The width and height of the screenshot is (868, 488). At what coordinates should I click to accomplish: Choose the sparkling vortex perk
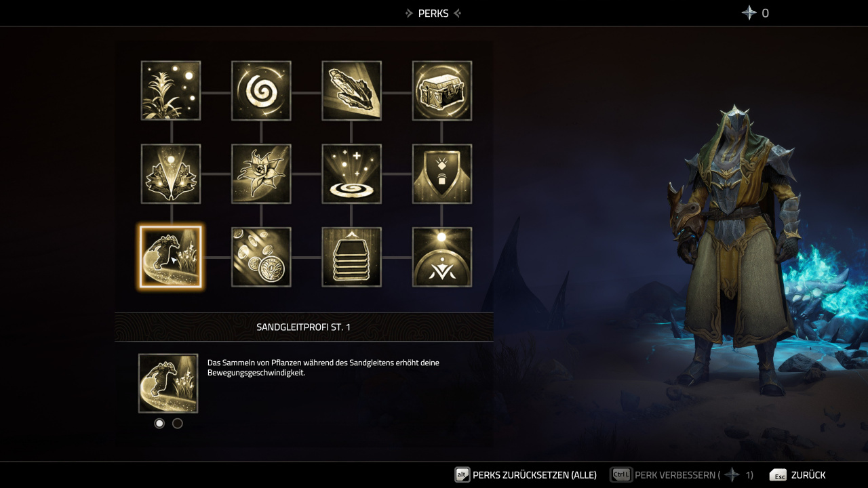351,174
